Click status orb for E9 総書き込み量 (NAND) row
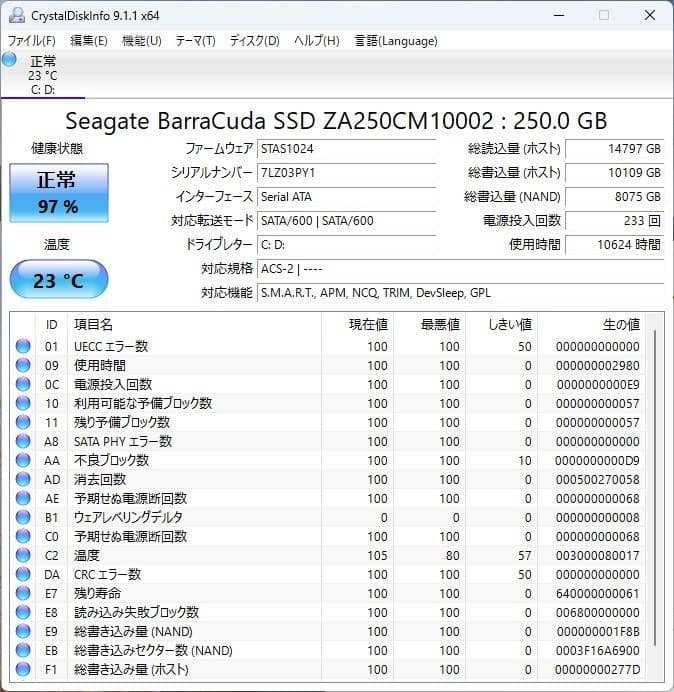This screenshot has width=674, height=692. (23, 631)
